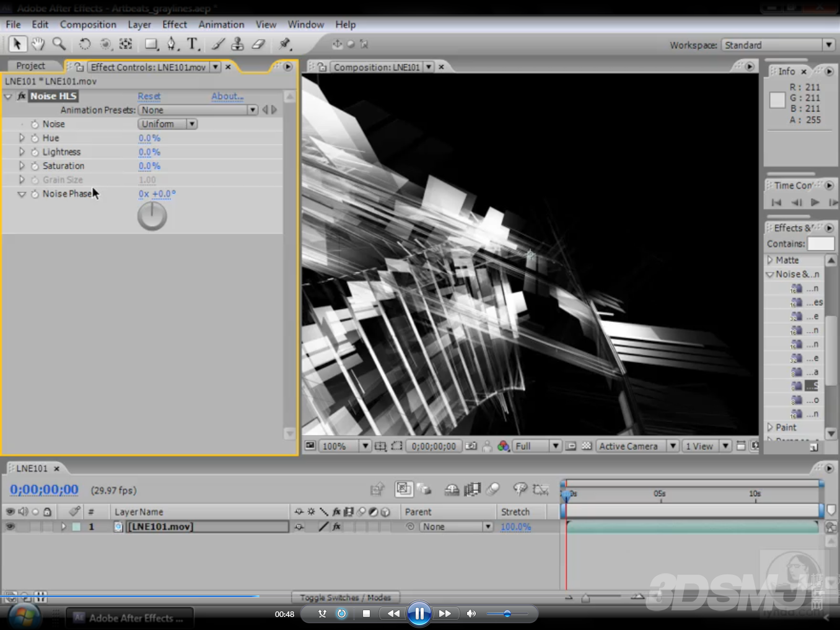The width and height of the screenshot is (840, 630).
Task: Click the Fast Previews icon in viewer
Action: 755,446
